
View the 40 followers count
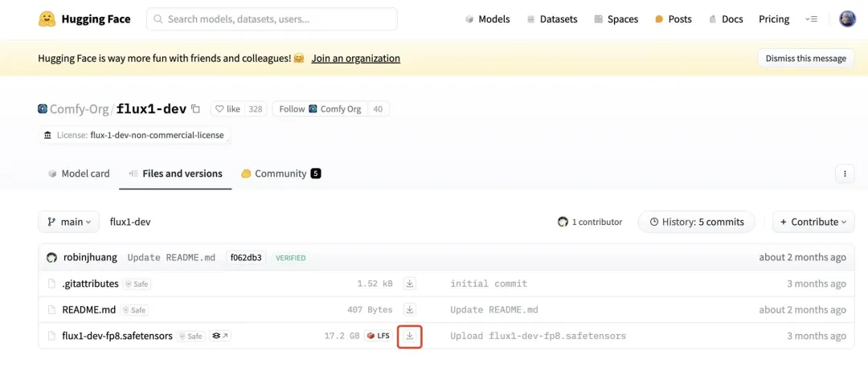point(378,109)
